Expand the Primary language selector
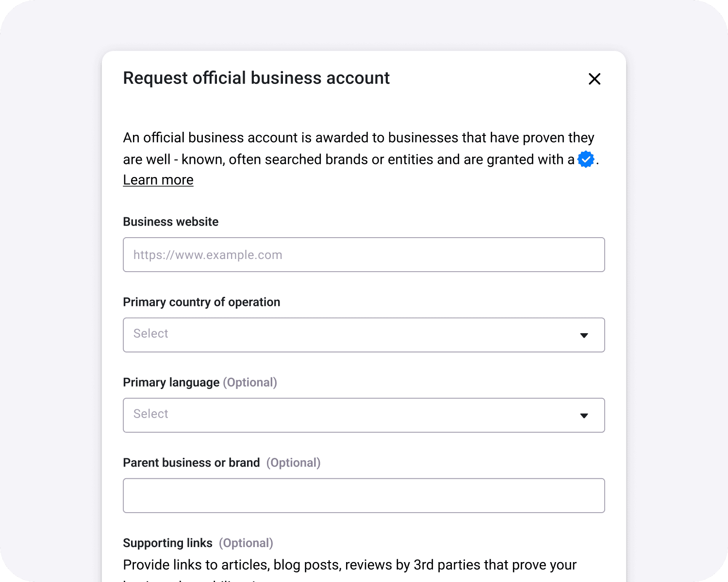Image resolution: width=728 pixels, height=582 pixels. [364, 415]
